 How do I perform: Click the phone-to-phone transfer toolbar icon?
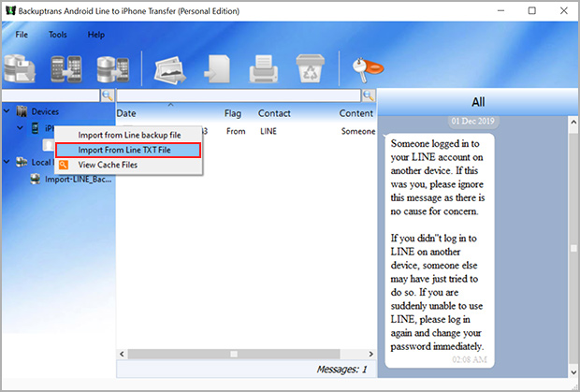pos(65,67)
